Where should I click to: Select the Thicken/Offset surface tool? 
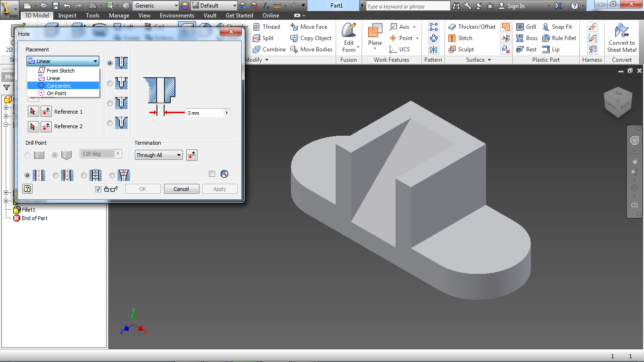471,26
